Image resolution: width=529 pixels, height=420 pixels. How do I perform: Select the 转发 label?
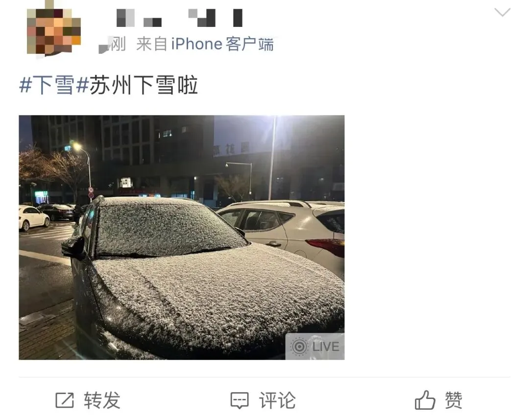(102, 400)
